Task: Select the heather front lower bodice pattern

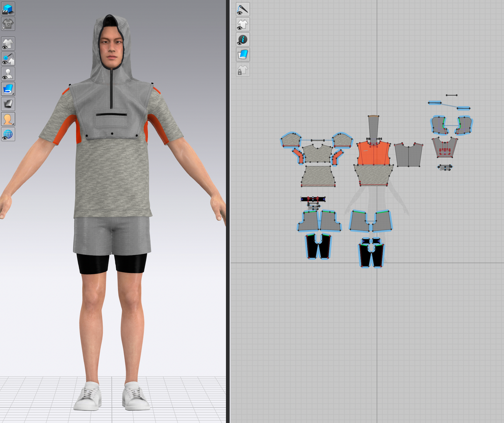Action: [318, 176]
